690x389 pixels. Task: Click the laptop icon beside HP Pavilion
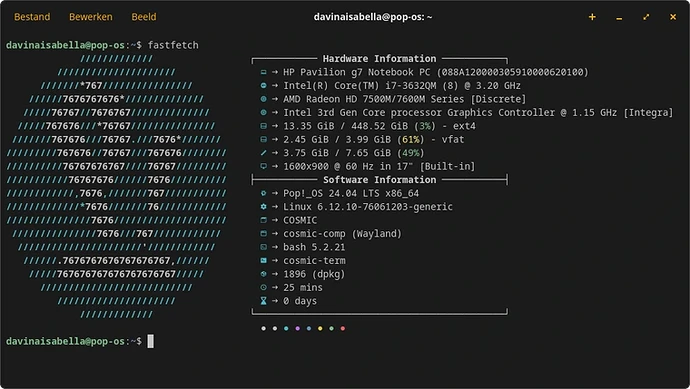[x=263, y=72]
